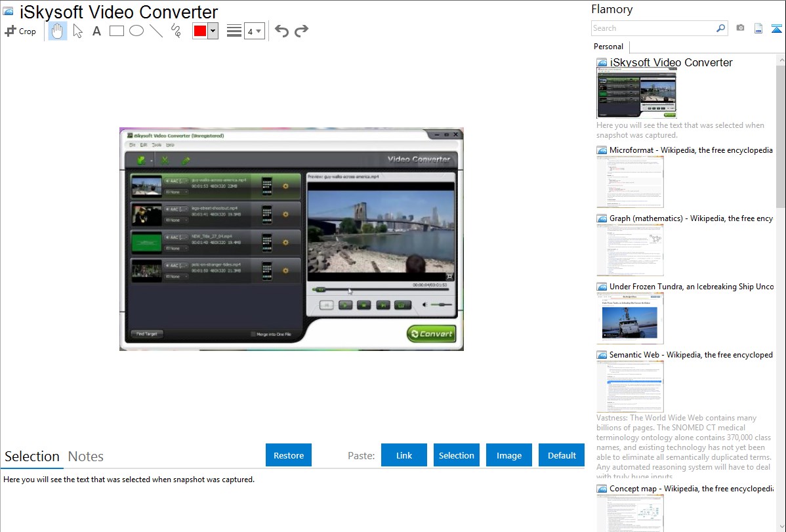Click the snapshot icon beside the Concept map title

coord(602,489)
